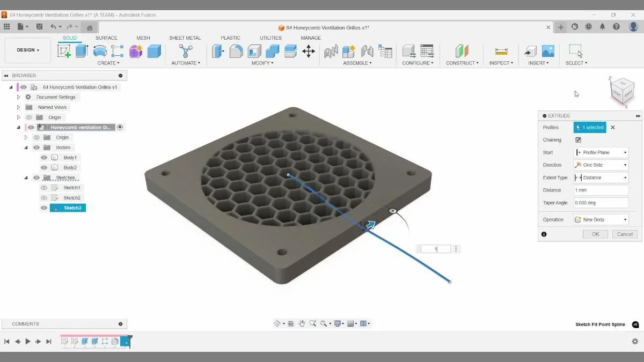This screenshot has width=644, height=362.
Task: Activate the Press Pull tool in Modify
Action: coord(217,51)
